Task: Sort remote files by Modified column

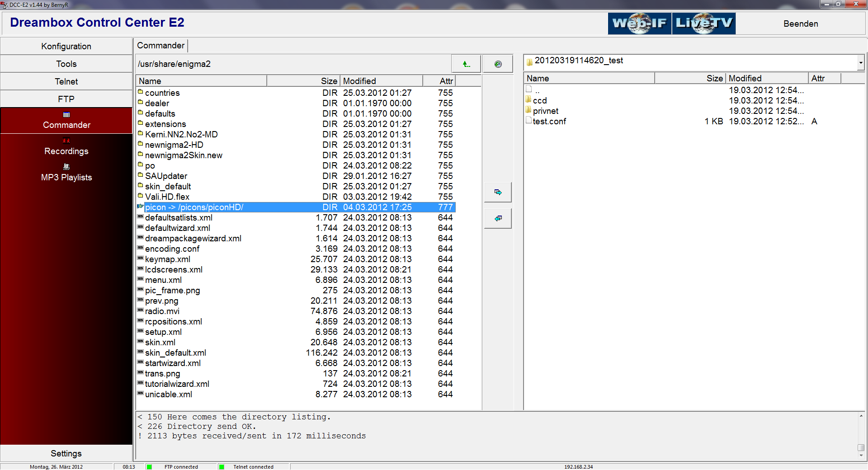Action: (381, 81)
